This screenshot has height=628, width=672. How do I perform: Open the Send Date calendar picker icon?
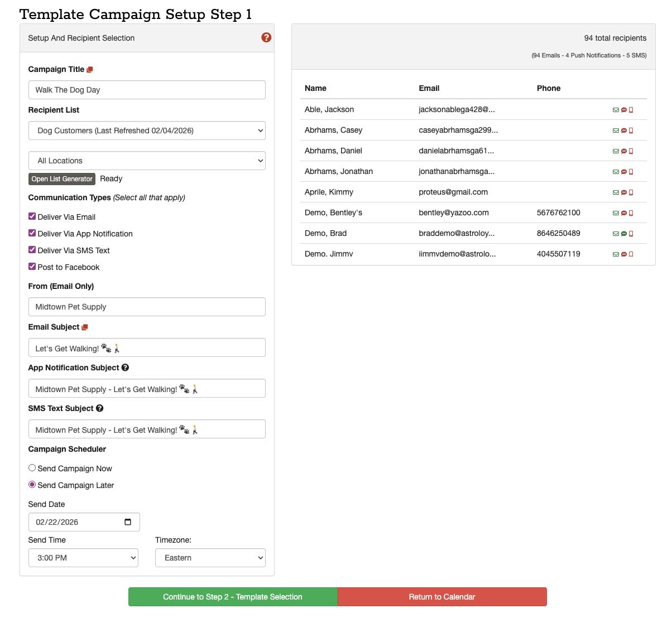(128, 522)
